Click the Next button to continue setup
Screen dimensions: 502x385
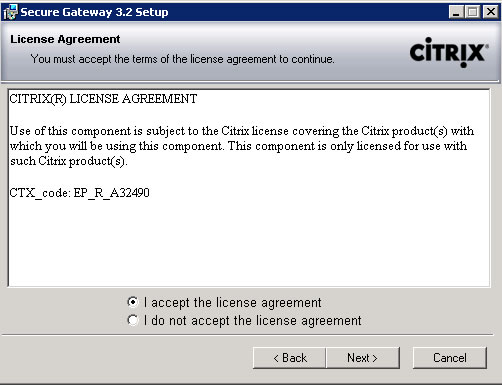(363, 358)
